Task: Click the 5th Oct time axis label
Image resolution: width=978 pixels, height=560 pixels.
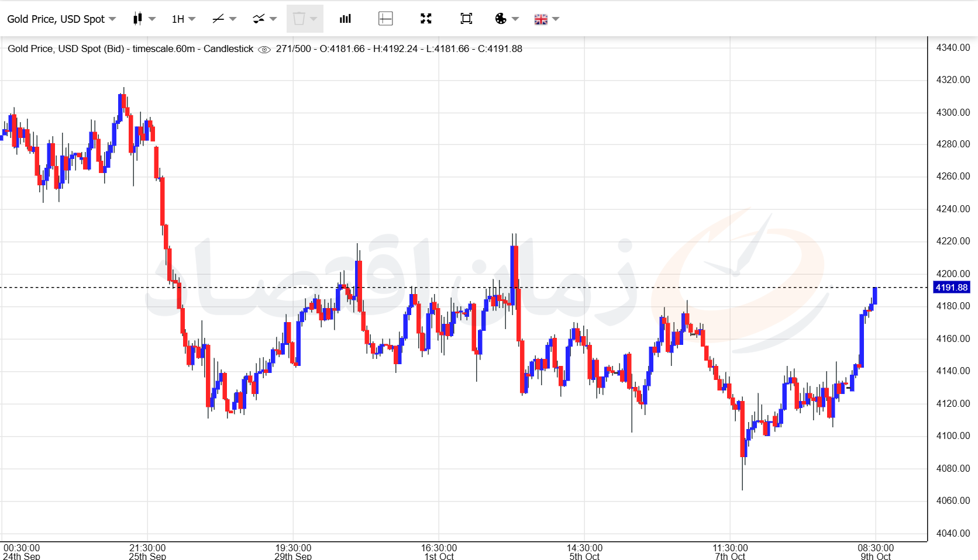Action: coord(584,556)
